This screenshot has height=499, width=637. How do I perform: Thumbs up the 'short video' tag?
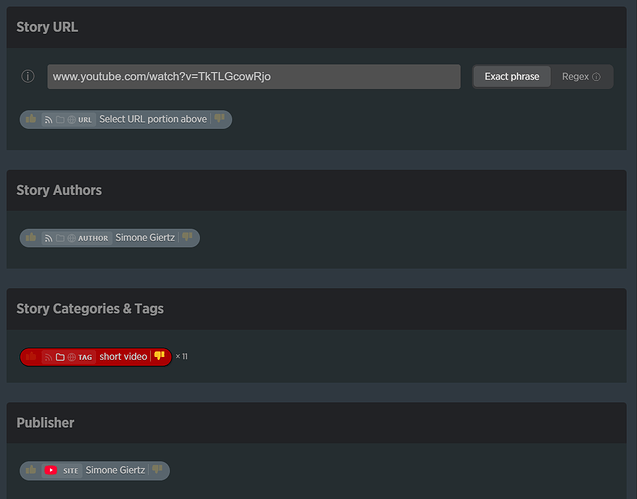click(x=31, y=357)
